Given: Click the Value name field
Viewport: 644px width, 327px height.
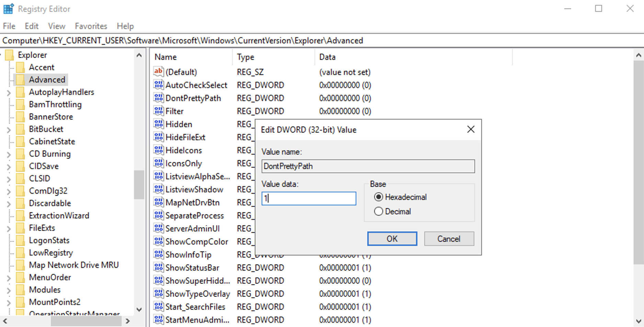Looking at the screenshot, I should 368,166.
